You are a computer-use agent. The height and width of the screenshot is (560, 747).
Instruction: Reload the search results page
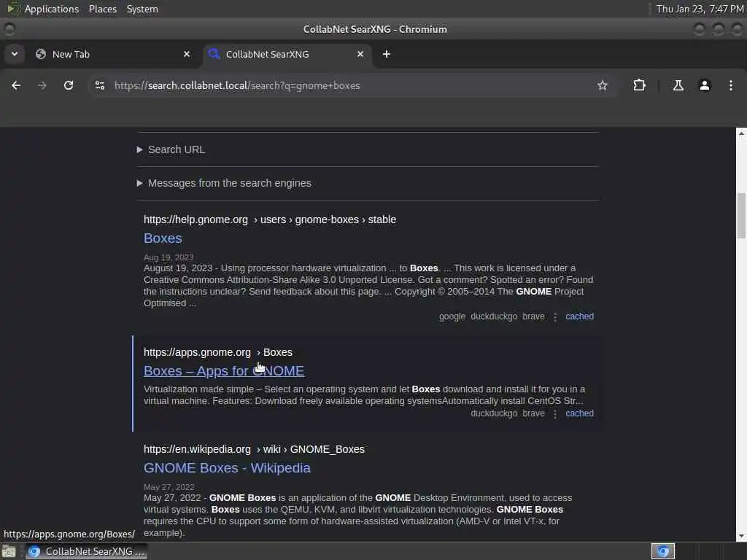coord(69,85)
